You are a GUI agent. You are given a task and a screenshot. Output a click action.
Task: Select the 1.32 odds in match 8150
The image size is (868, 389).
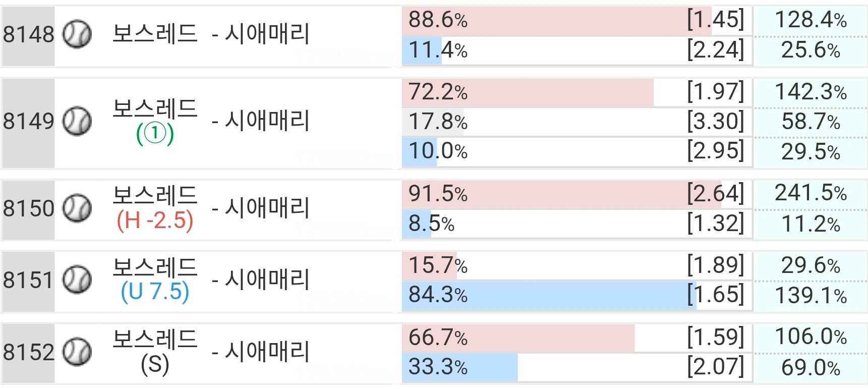click(x=715, y=223)
